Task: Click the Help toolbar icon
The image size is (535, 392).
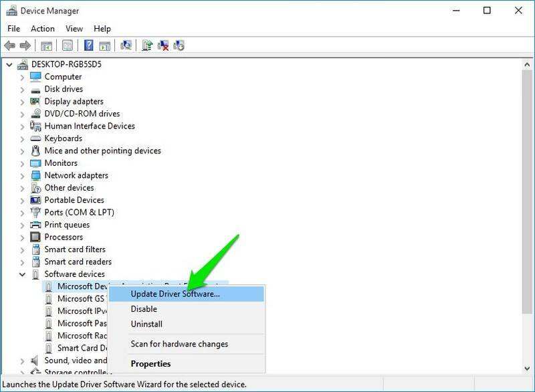Action: pos(88,45)
